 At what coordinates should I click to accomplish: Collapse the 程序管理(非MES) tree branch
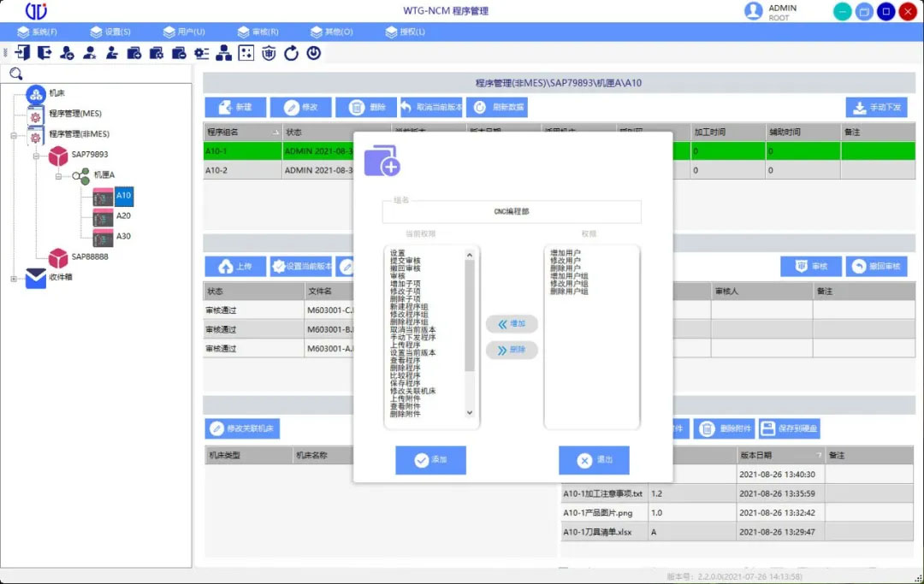click(14, 135)
